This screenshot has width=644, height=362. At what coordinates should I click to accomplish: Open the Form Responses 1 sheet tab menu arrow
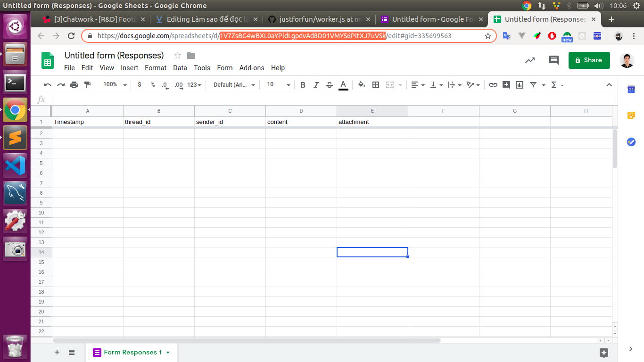168,353
